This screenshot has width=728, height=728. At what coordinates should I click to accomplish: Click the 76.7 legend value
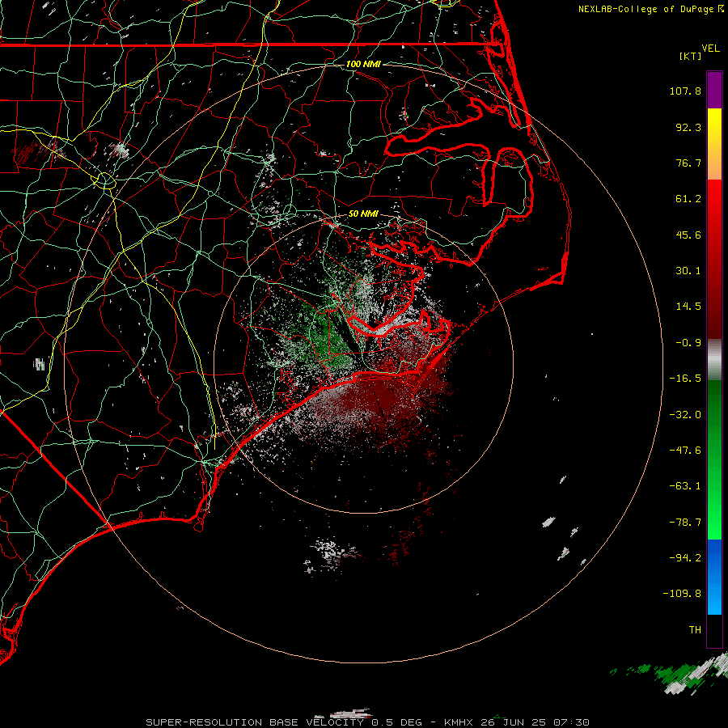pos(688,163)
